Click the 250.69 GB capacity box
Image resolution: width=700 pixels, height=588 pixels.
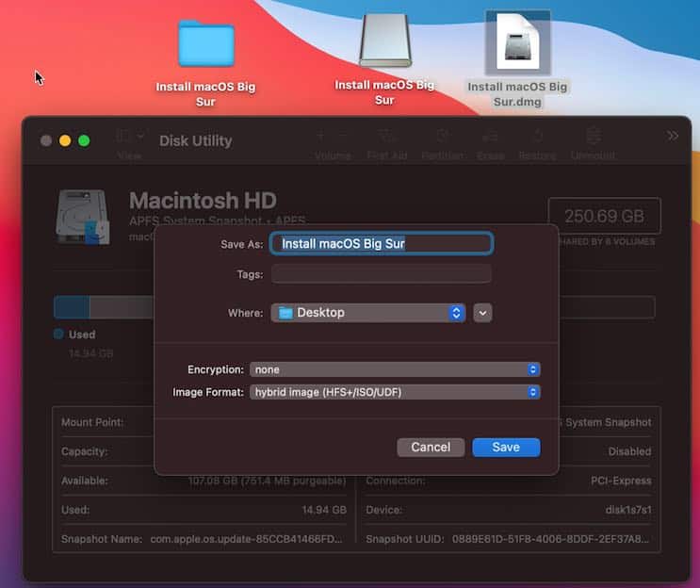pos(605,216)
